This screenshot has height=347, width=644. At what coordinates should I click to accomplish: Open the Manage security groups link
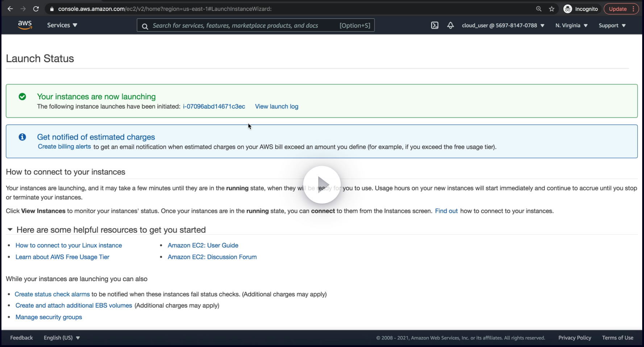(x=49, y=317)
